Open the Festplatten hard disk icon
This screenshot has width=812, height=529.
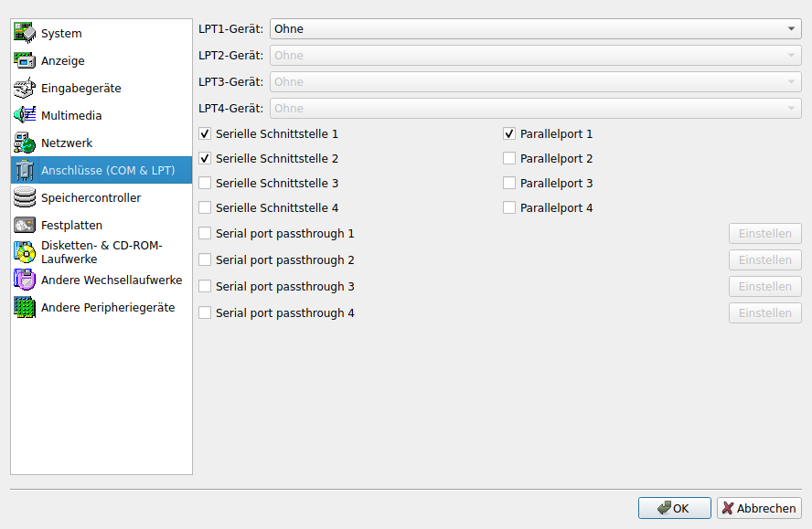(x=25, y=226)
